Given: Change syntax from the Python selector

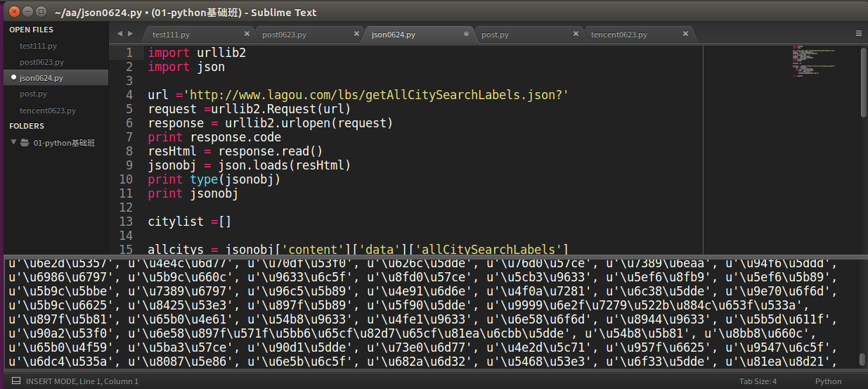Looking at the screenshot, I should (x=828, y=381).
